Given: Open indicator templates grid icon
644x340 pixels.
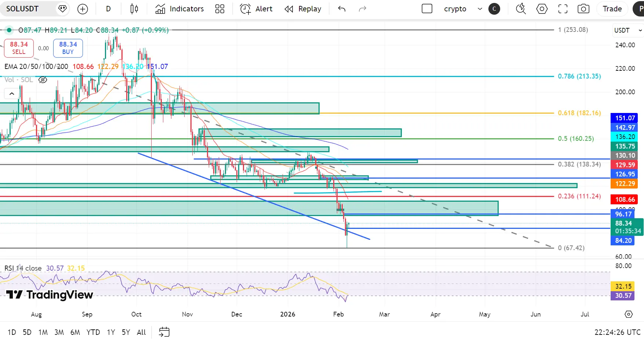Looking at the screenshot, I should point(220,9).
